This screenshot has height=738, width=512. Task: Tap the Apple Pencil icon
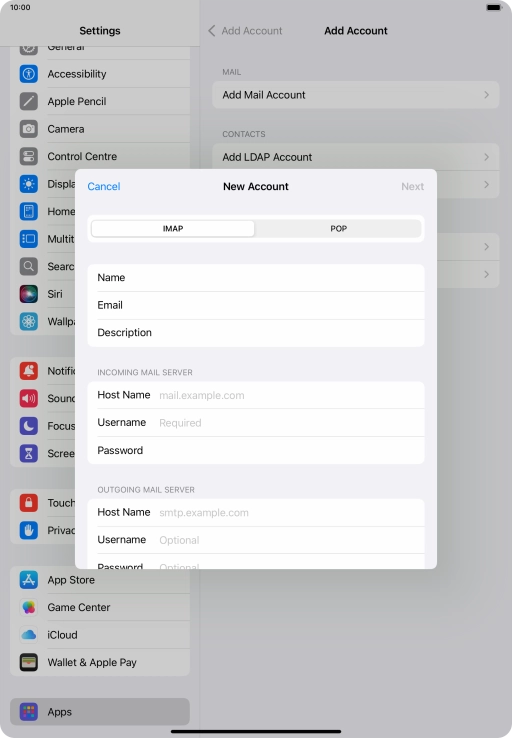coord(29,101)
